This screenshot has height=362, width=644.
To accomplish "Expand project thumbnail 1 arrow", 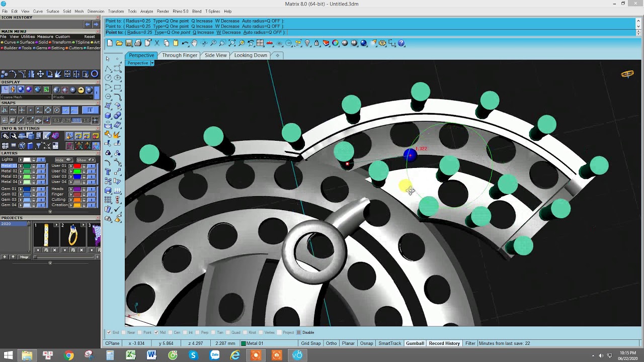I will pyautogui.click(x=56, y=225).
